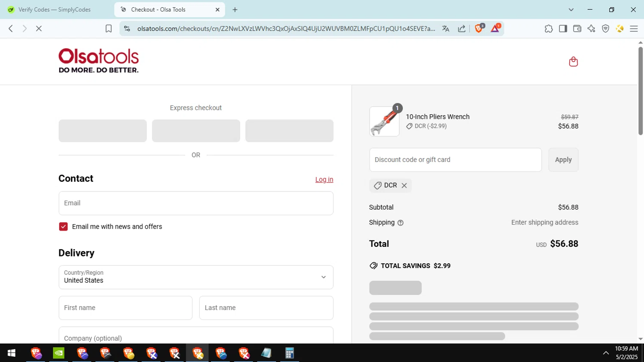The image size is (644, 362).
Task: Click the translate page icon
Action: coord(446,29)
